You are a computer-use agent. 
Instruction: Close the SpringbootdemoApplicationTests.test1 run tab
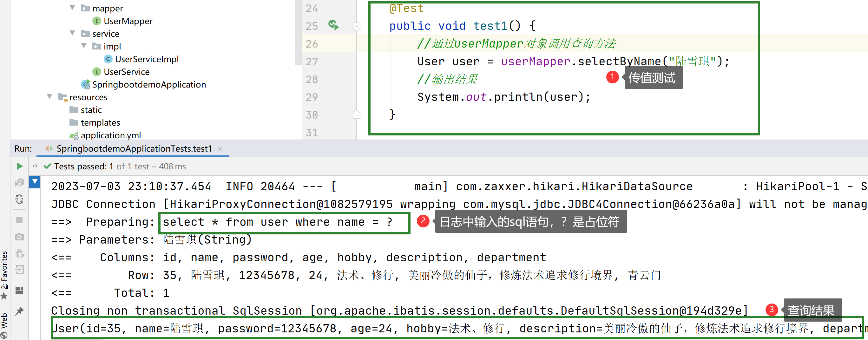pyautogui.click(x=220, y=149)
